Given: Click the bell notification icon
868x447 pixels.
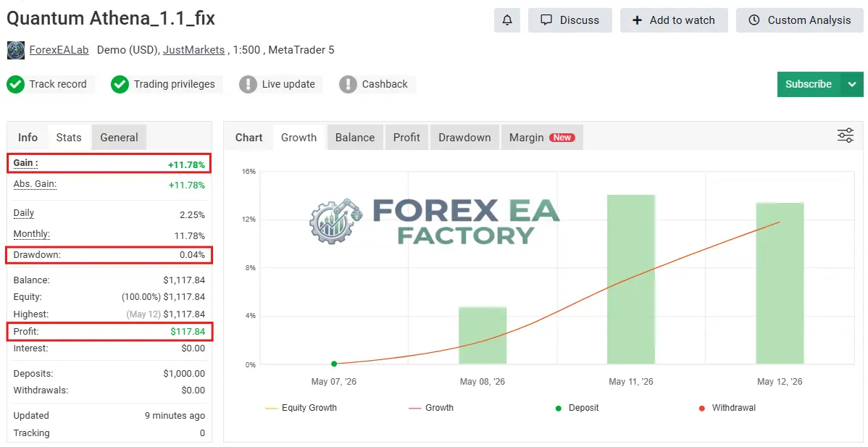Looking at the screenshot, I should (507, 20).
